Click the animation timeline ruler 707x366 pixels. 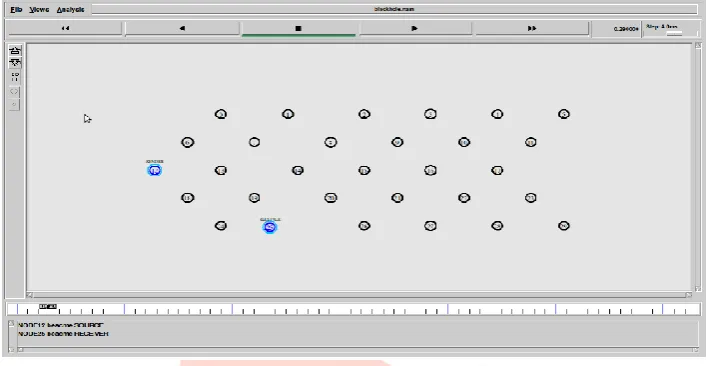[354, 309]
